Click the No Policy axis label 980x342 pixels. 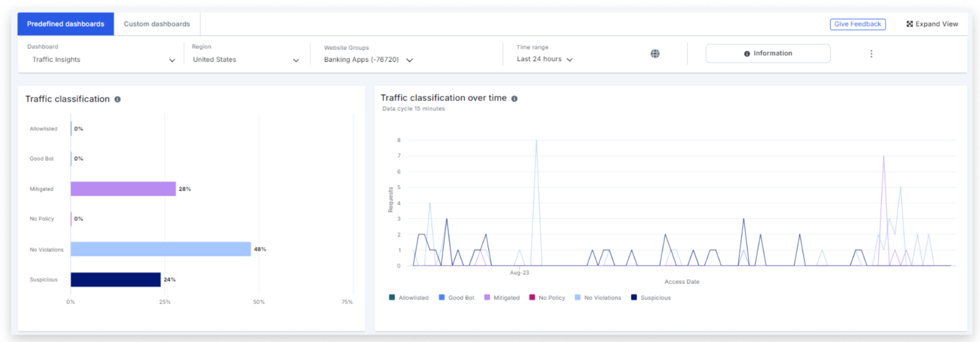(x=41, y=219)
